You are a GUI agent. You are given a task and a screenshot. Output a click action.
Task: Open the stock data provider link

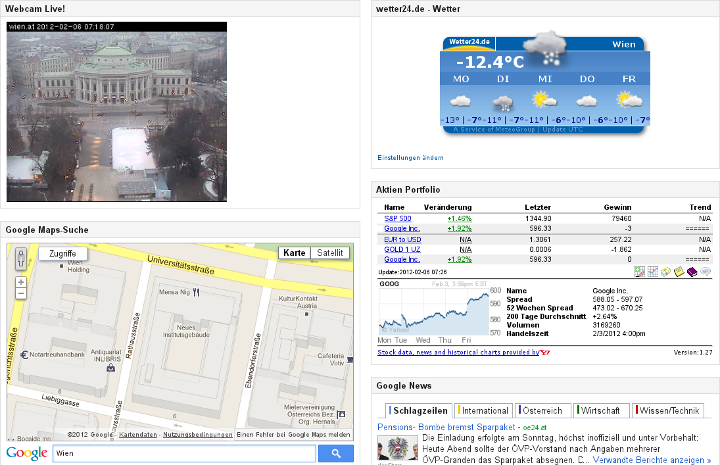tap(458, 352)
